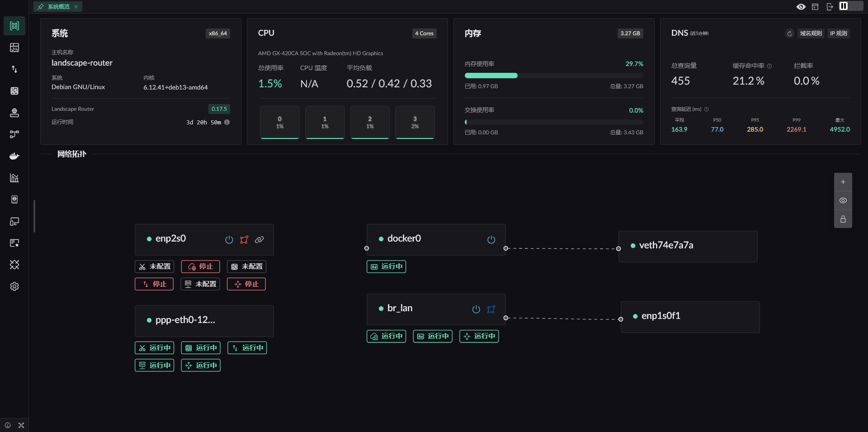Click the logout icon in the top bar
Screen dimensions: 868x432
[830, 7]
